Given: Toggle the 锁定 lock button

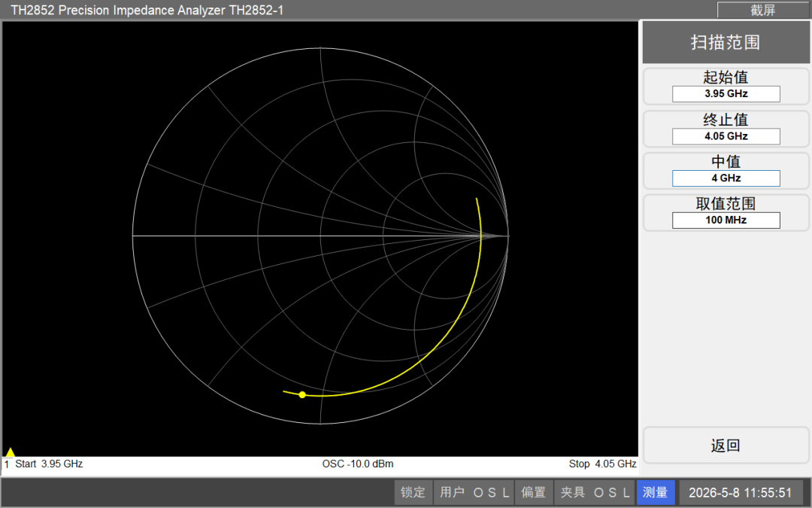Looking at the screenshot, I should pos(414,492).
